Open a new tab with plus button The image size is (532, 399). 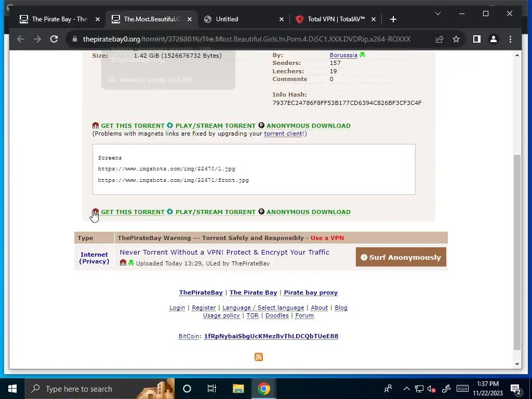pos(393,19)
